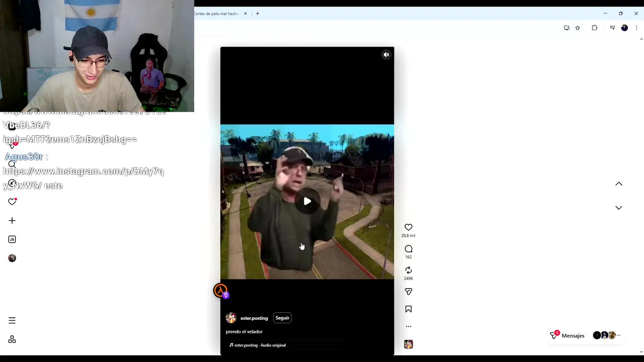
Task: Save the reel with the bookmark icon
Action: coord(409,309)
